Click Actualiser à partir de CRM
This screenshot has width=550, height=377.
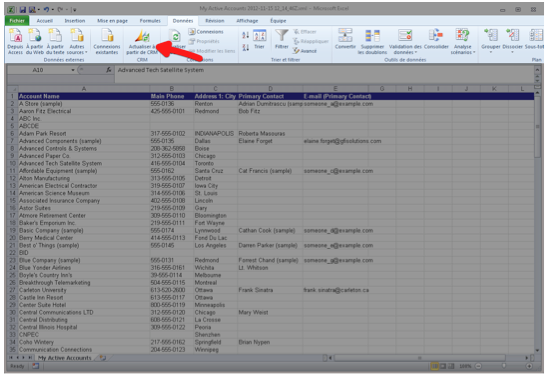tap(142, 42)
